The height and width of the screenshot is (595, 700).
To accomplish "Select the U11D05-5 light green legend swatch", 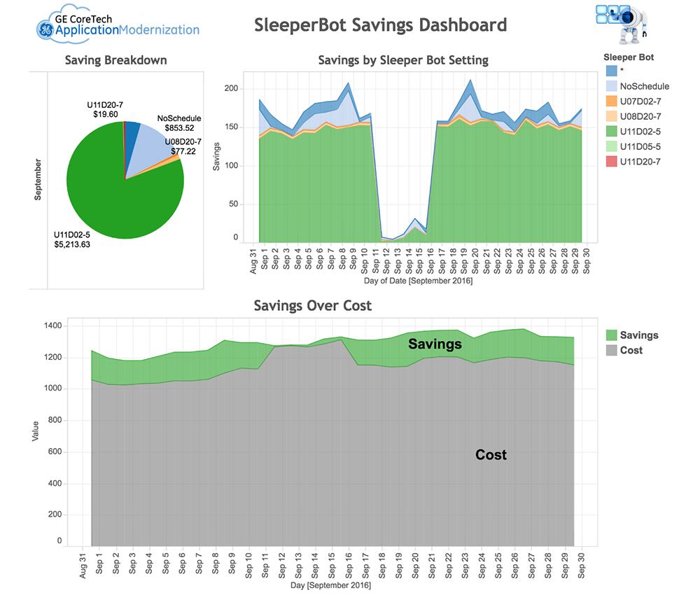I will (x=612, y=146).
